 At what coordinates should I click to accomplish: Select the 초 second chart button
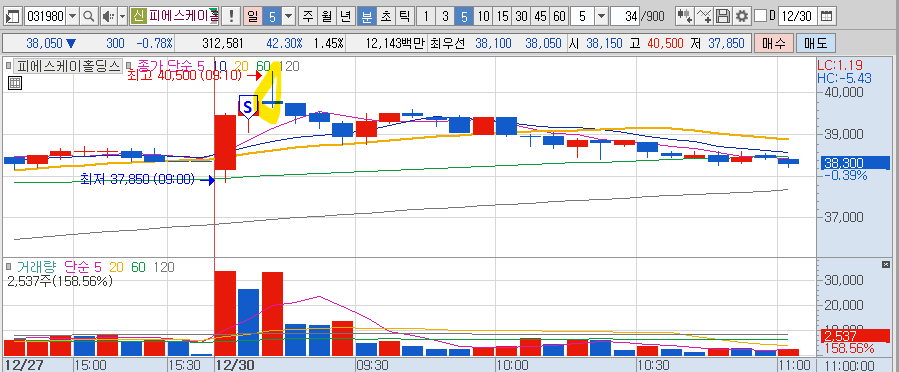click(385, 16)
